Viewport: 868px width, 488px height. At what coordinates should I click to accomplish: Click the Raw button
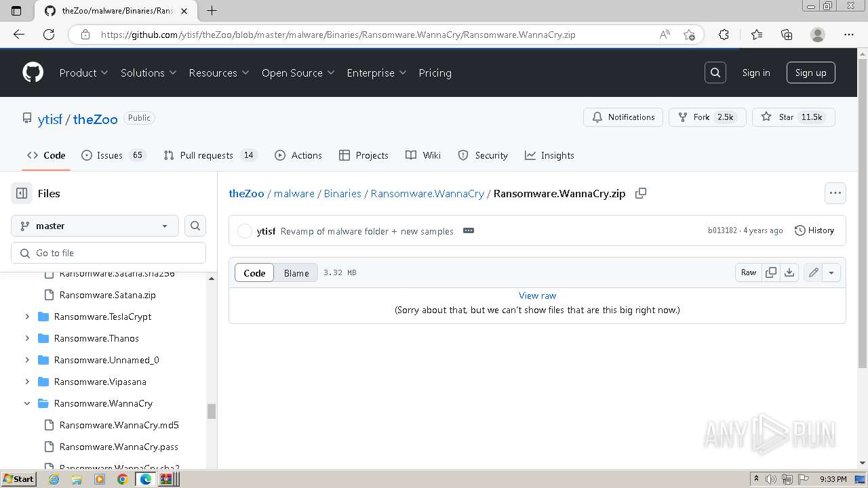pos(749,272)
